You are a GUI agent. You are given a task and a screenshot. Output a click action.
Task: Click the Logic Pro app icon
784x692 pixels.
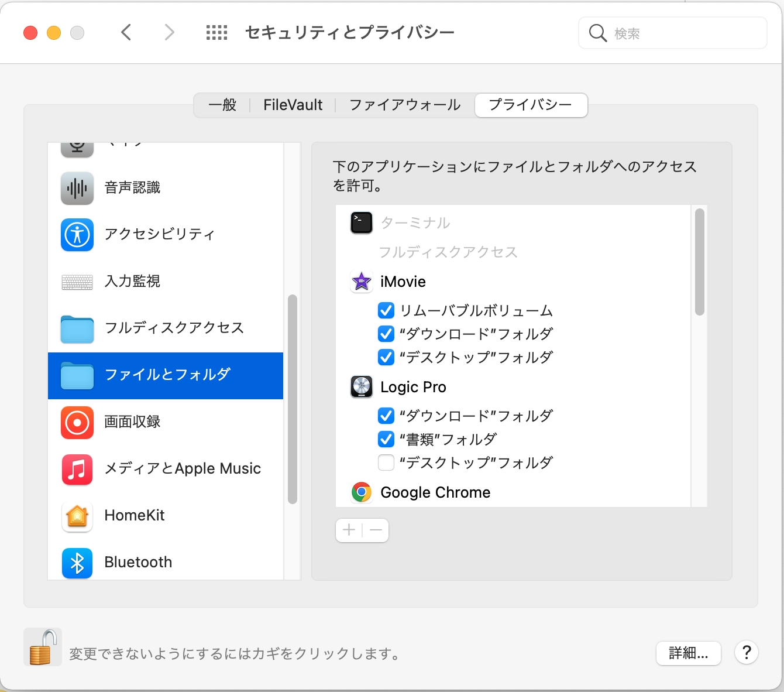(362, 387)
